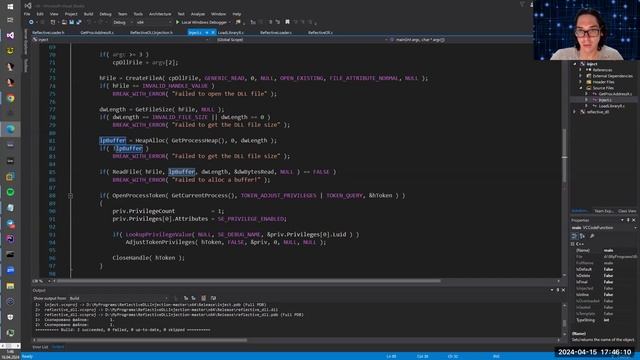640x360 pixels.
Task: Select Inject.c in Solution Explorer
Action: [605, 100]
